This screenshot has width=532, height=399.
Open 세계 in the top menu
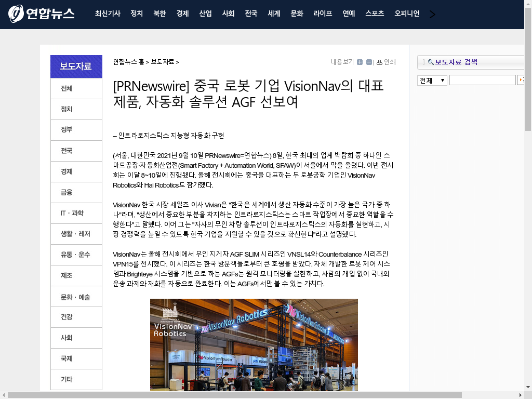click(274, 14)
